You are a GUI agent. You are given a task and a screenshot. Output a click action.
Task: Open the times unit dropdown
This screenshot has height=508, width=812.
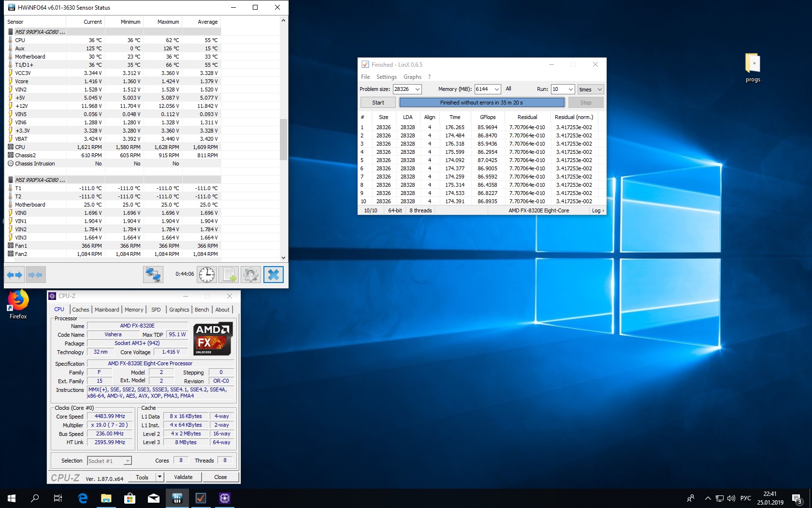coord(599,90)
